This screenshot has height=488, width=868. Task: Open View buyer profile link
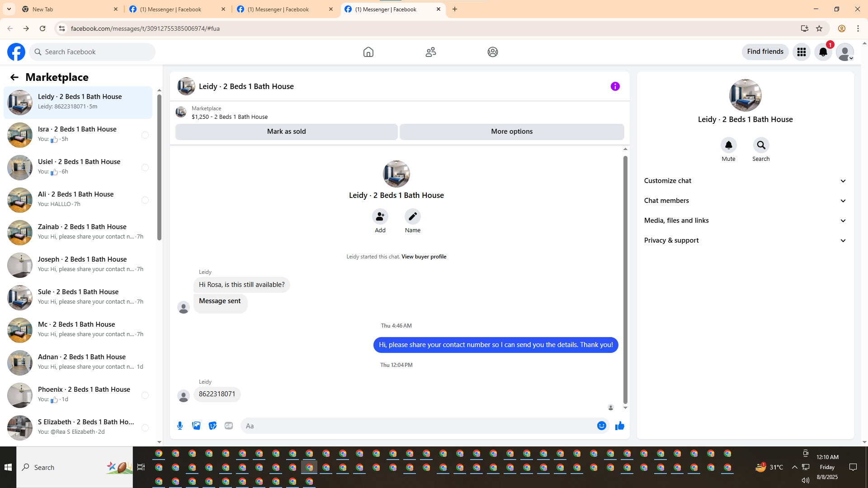point(424,257)
